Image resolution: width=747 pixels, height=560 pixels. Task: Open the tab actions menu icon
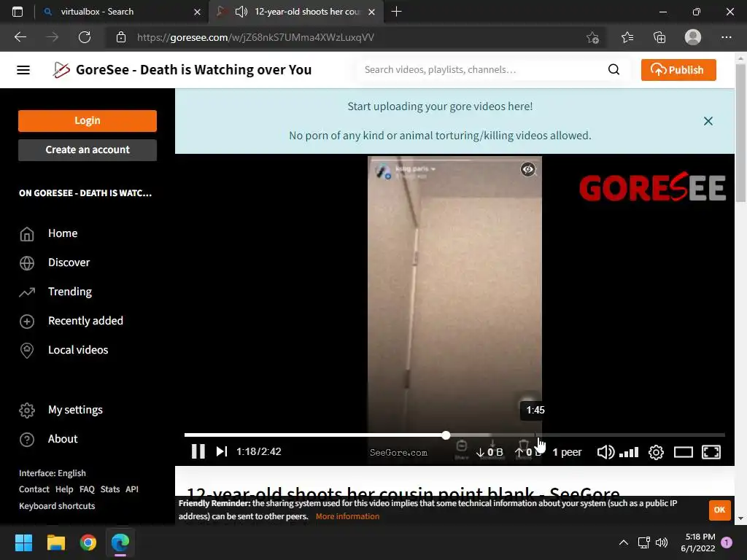[18, 12]
